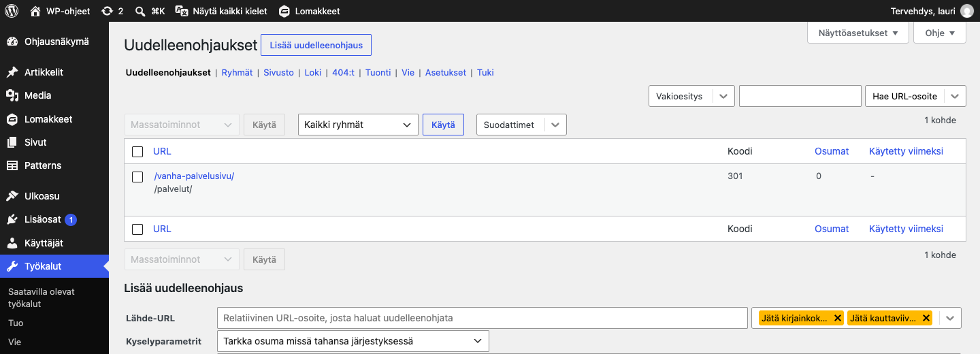The height and width of the screenshot is (354, 980).
Task: Switch to the Tuki tab
Action: coord(485,72)
